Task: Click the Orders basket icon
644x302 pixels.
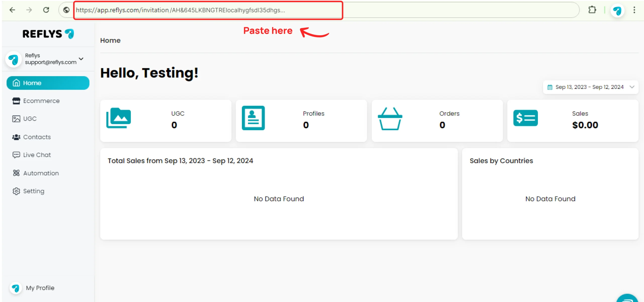Action: [390, 119]
